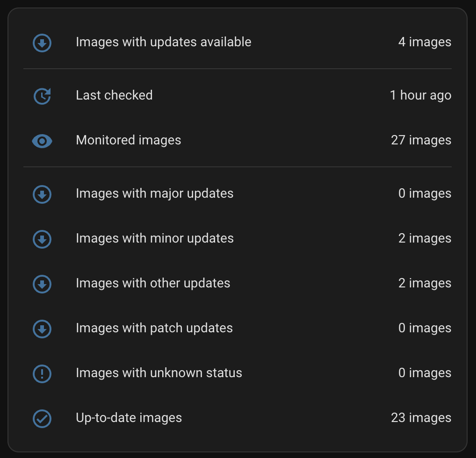Image resolution: width=476 pixels, height=458 pixels.
Task: Click the download icon for major updates
Action: tap(42, 194)
